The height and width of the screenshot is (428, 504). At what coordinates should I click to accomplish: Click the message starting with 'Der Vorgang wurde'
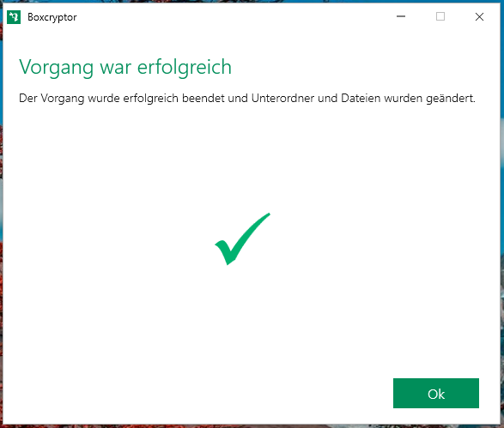click(247, 99)
